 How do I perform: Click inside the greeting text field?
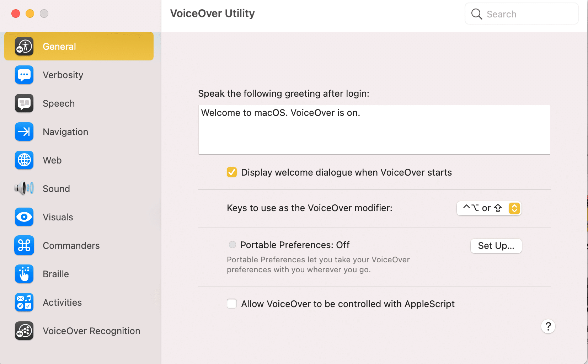373,130
